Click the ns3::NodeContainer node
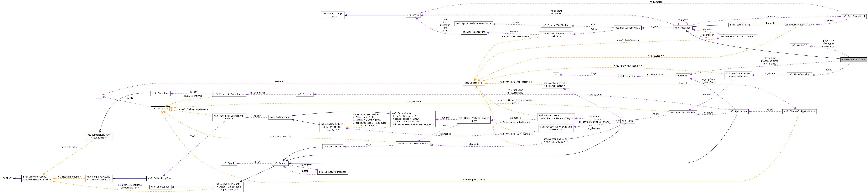 click(800, 75)
